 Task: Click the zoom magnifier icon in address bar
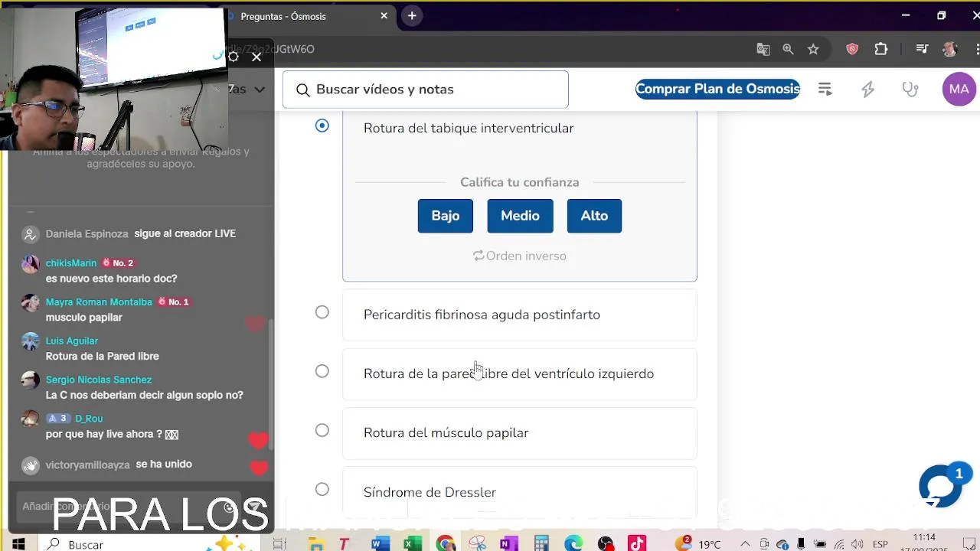point(788,49)
